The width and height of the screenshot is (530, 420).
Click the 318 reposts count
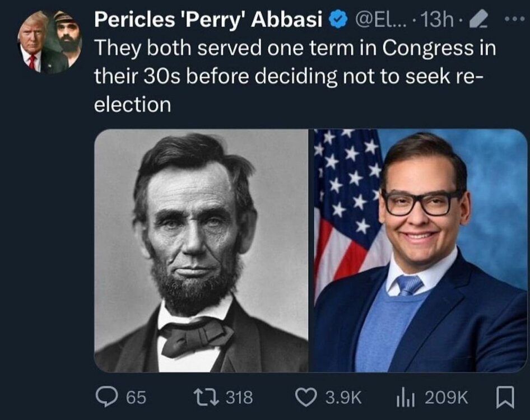pos(240,397)
